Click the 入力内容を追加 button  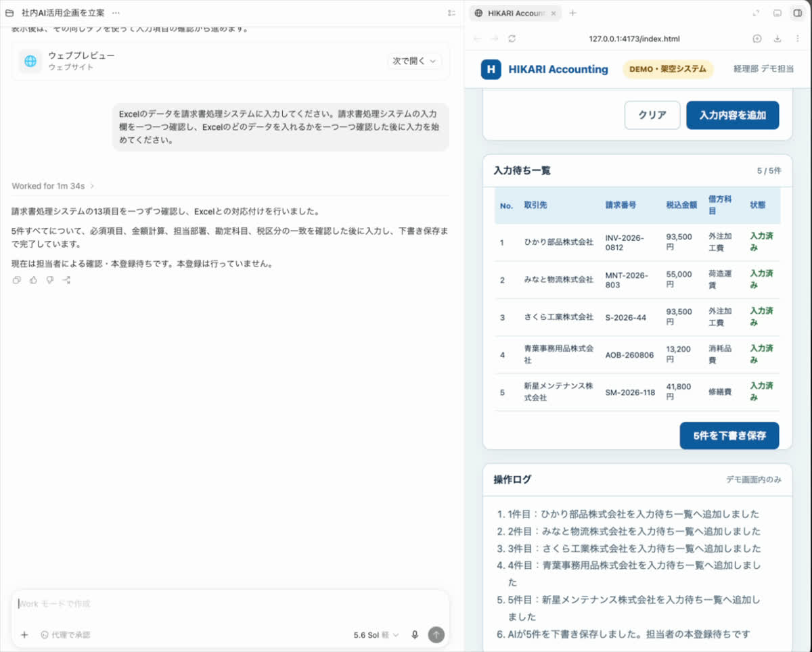(x=733, y=115)
